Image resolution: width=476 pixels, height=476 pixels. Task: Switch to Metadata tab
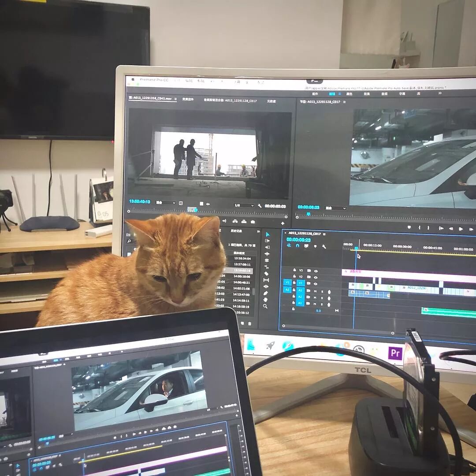pos(271,101)
